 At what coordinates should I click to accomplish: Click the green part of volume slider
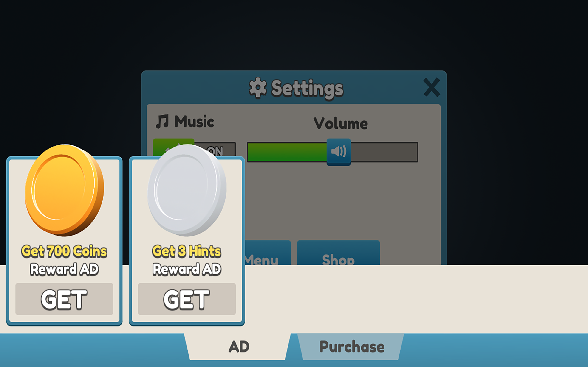287,152
